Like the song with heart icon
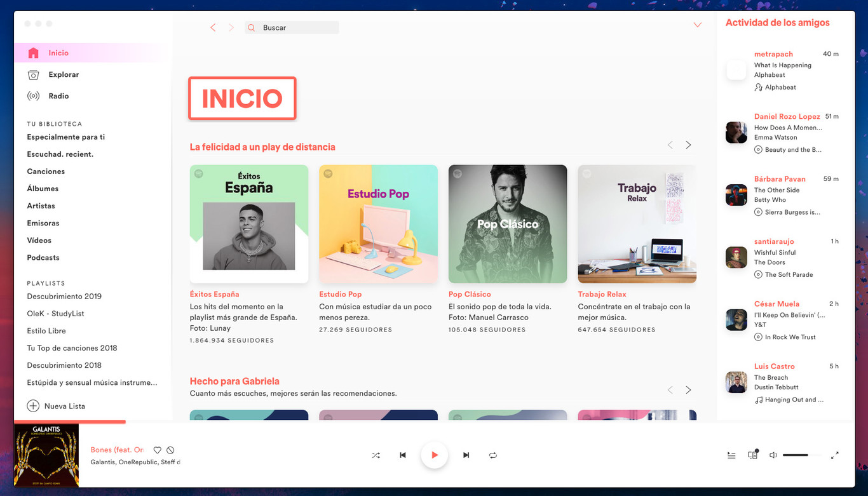The height and width of the screenshot is (496, 868). [158, 450]
